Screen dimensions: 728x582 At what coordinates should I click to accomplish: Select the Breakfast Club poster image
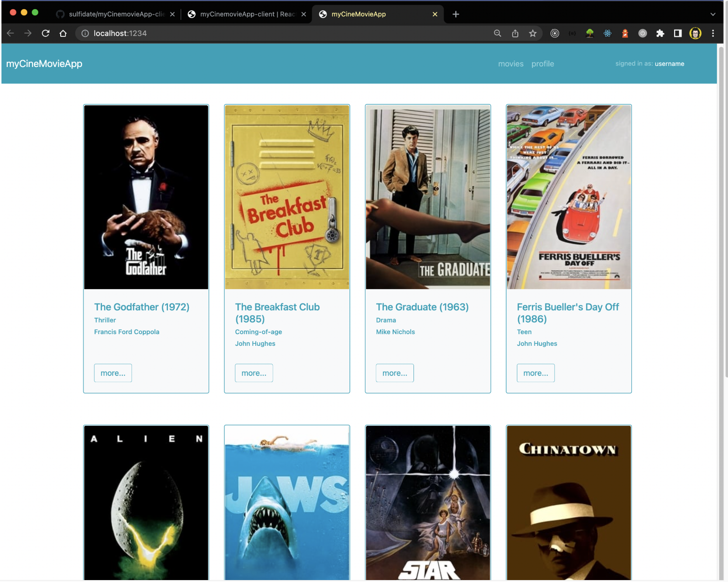tap(287, 197)
